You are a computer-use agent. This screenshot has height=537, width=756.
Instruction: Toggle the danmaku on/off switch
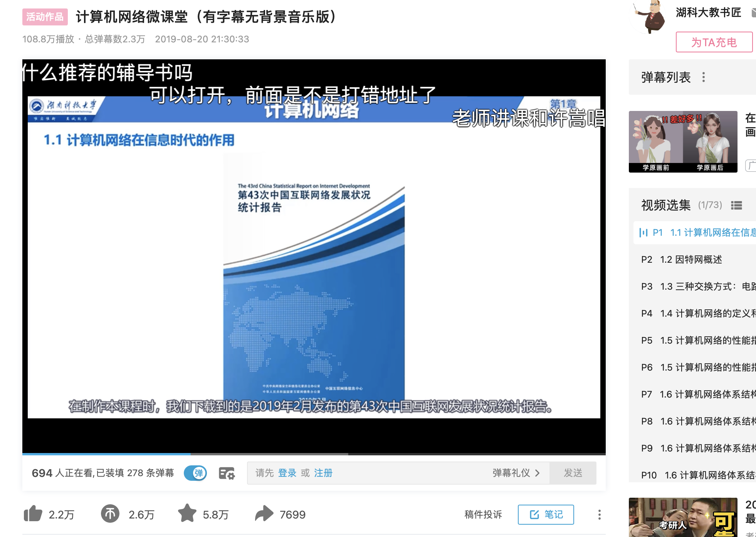click(195, 473)
